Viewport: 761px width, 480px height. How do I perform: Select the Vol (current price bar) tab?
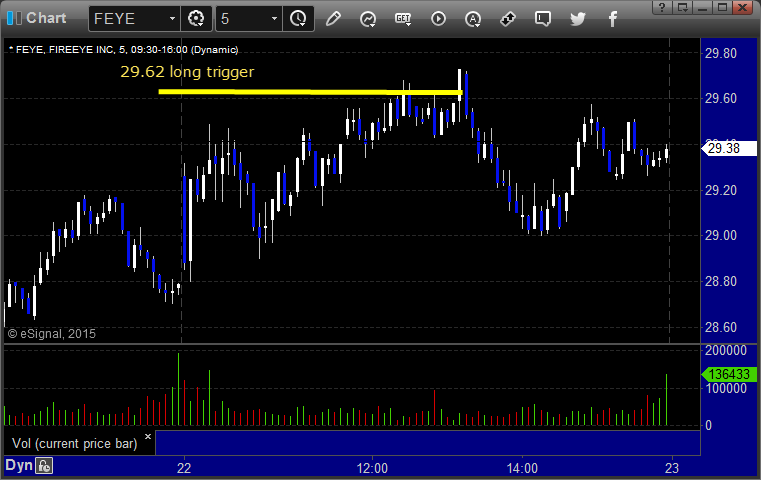pyautogui.click(x=74, y=444)
